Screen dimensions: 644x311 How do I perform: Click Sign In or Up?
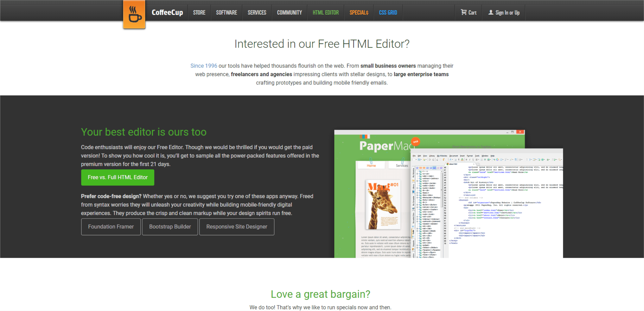504,12
